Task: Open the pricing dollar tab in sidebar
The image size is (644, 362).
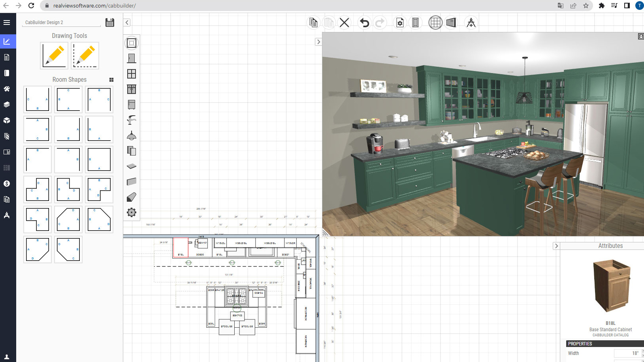Action: 7,184
